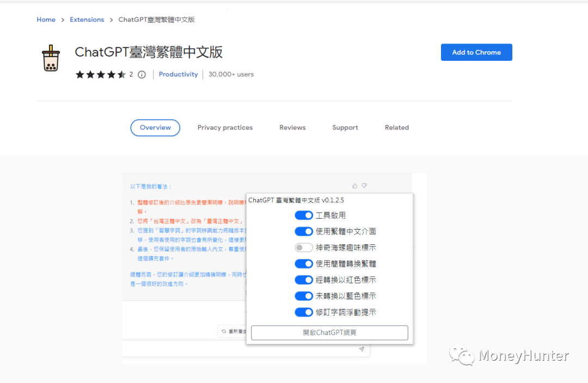Open the Productivity category link
The image size is (588, 383).
178,74
